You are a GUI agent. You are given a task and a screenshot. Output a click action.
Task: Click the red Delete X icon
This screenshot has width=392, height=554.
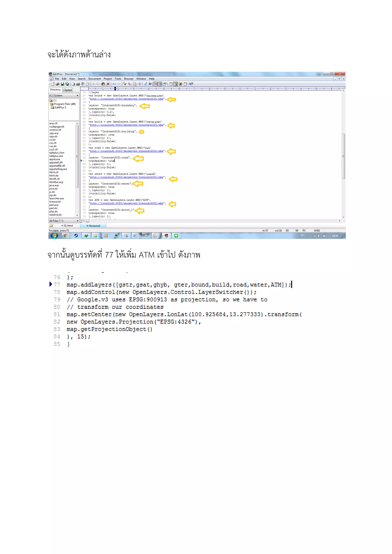(x=108, y=84)
